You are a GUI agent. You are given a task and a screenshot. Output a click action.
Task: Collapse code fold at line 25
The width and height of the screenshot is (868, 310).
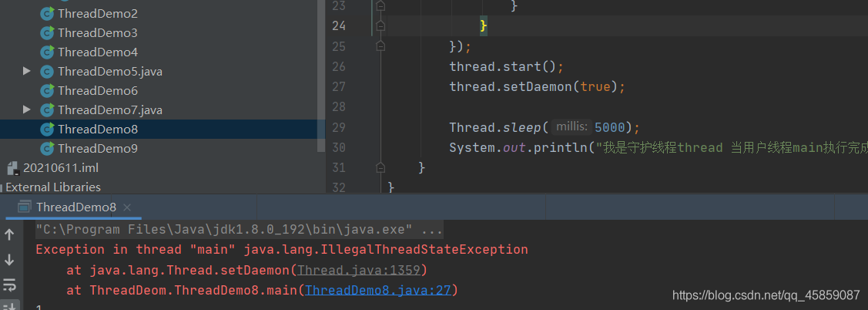click(x=380, y=46)
